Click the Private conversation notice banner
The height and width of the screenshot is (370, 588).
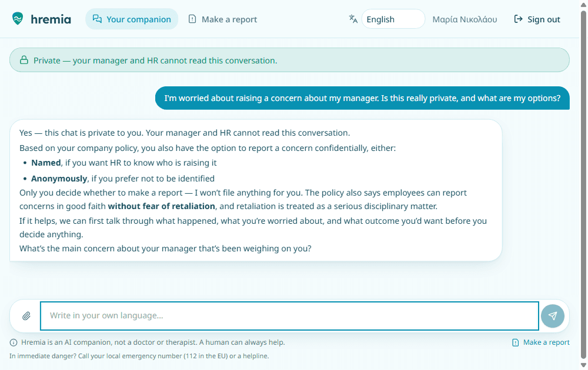[289, 60]
